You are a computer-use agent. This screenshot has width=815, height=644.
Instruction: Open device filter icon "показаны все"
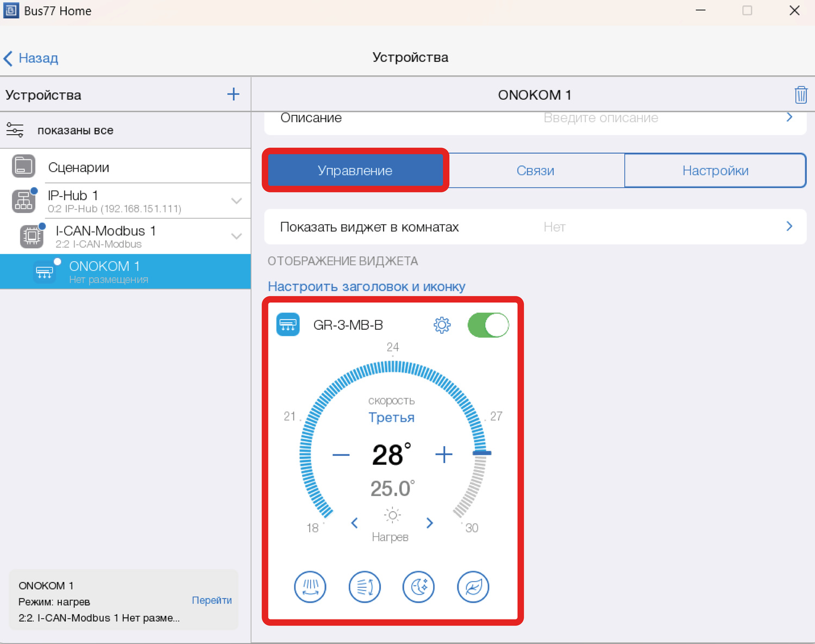pos(15,130)
